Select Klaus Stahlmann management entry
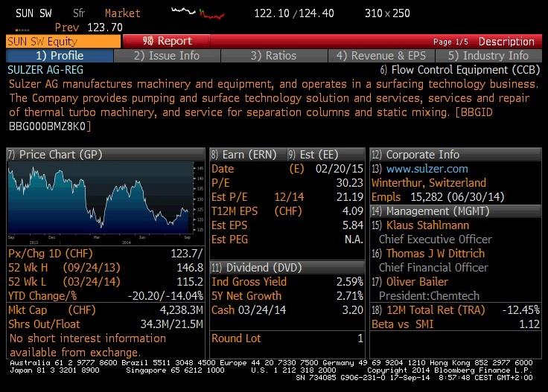Viewport: 548px width, 392px height. tap(427, 225)
